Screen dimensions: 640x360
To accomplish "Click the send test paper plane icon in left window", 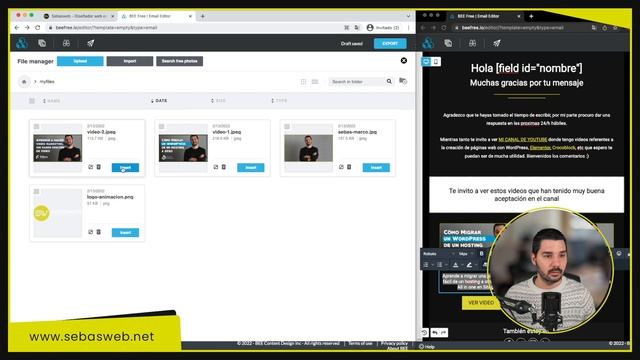I will [x=91, y=43].
